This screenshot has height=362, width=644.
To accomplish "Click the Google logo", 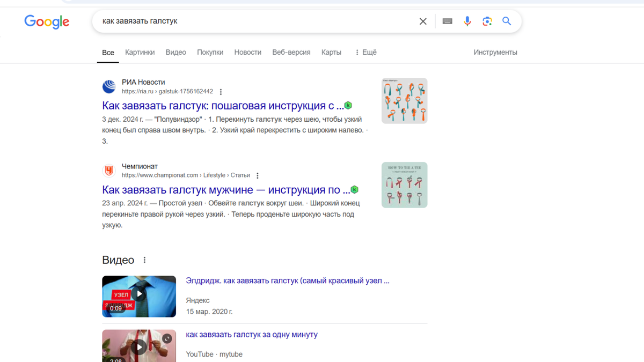I will pos(47,21).
